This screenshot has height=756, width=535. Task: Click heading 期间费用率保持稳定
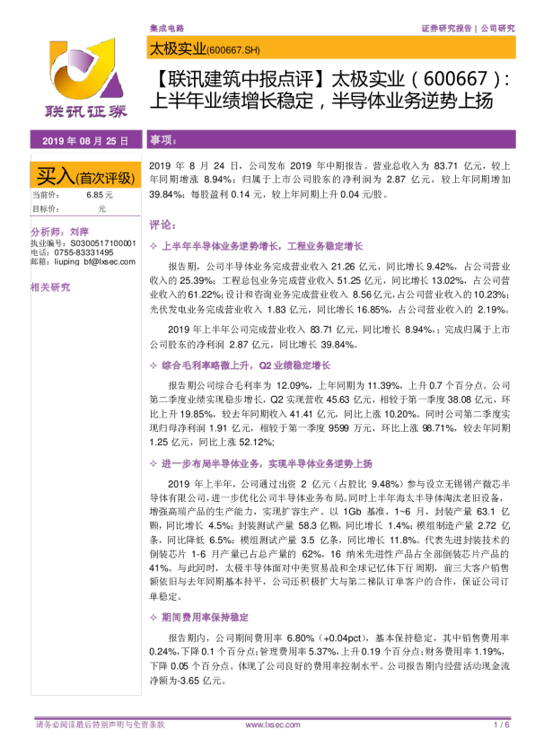(205, 617)
